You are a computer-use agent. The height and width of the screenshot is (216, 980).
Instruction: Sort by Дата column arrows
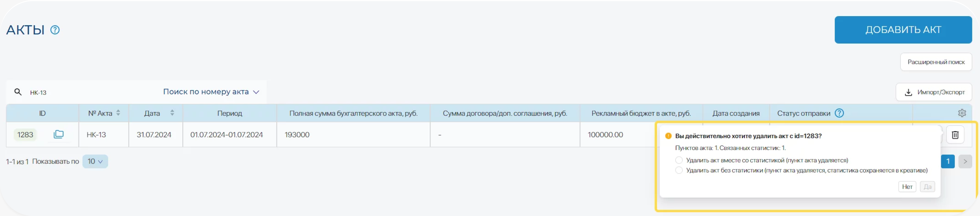172,113
